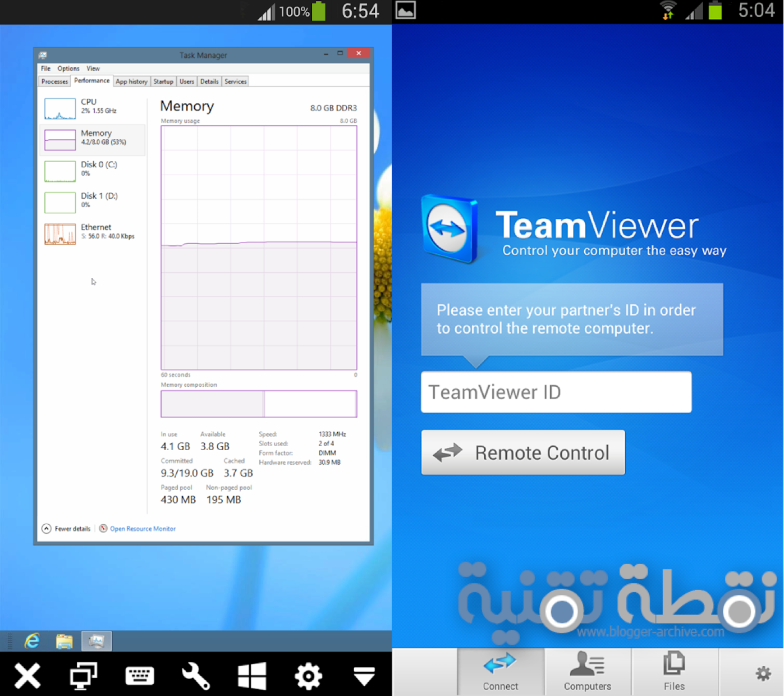The image size is (784, 696).
Task: Select the Memory graph thumbnail in sidebar
Action: coord(60,140)
